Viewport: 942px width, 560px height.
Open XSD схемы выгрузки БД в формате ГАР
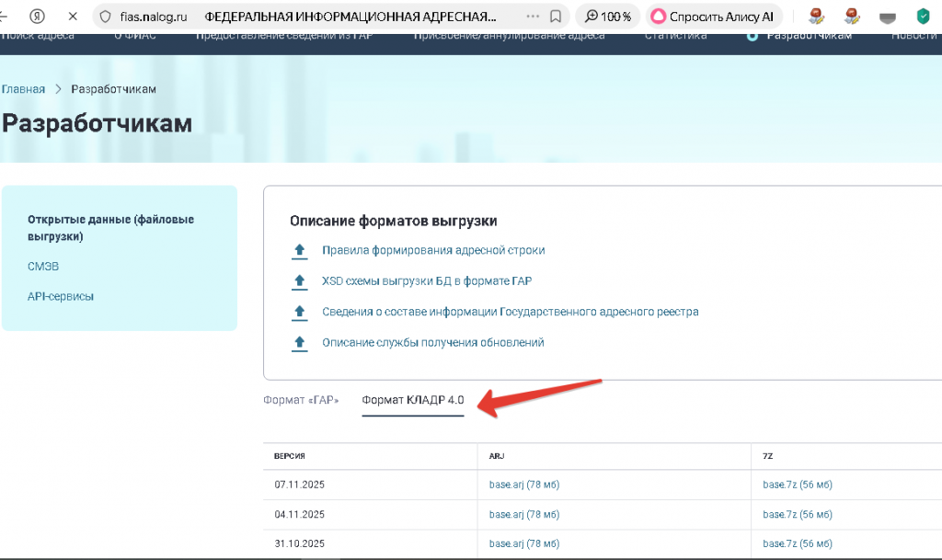coord(427,280)
